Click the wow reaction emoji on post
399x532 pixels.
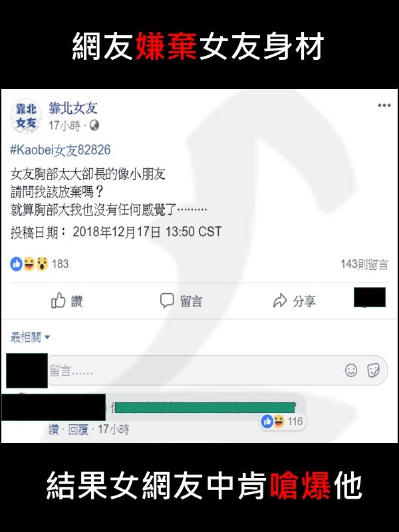click(x=42, y=263)
